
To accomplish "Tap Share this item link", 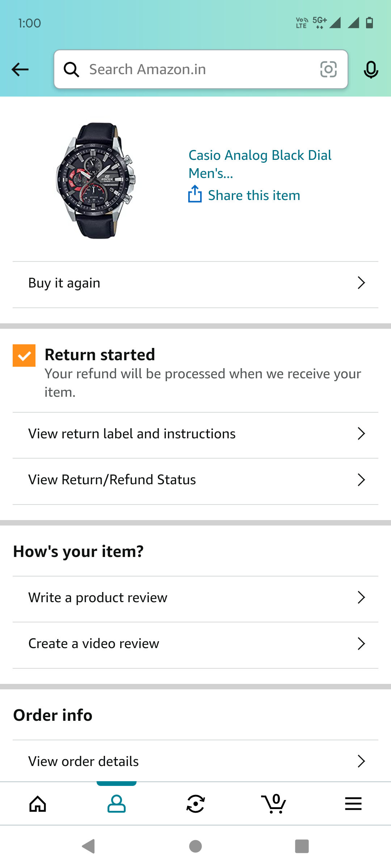I will pyautogui.click(x=254, y=196).
